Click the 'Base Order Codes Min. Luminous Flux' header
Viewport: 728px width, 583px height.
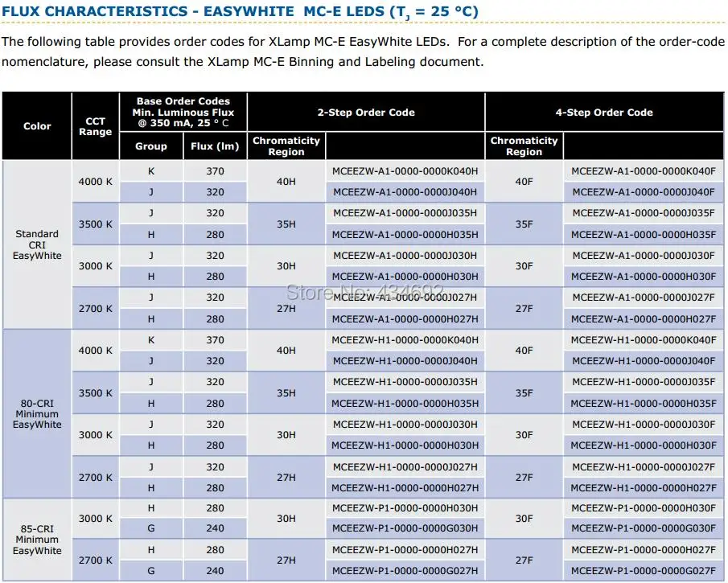point(183,113)
